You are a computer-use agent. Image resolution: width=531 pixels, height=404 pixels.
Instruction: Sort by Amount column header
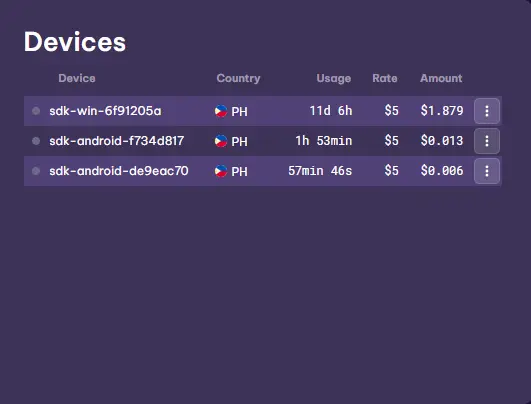coord(441,78)
